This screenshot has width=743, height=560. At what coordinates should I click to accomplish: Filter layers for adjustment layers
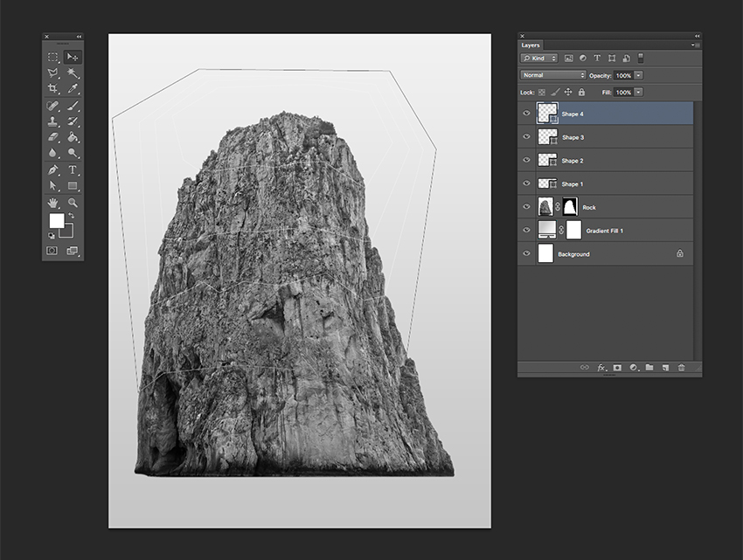(x=583, y=59)
